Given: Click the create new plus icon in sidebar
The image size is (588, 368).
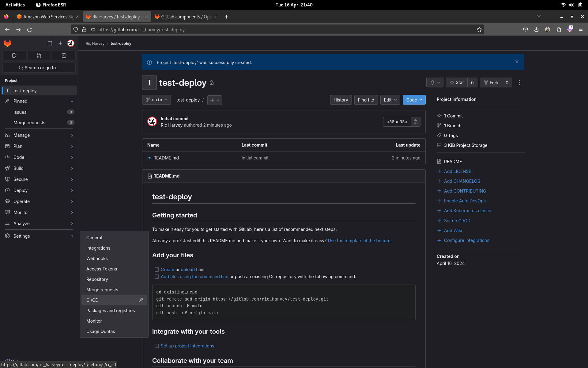Looking at the screenshot, I should pyautogui.click(x=60, y=43).
